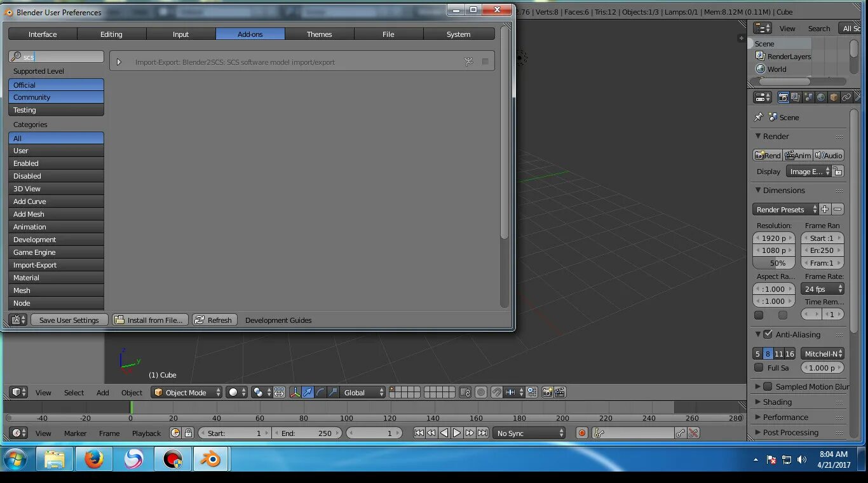Image resolution: width=868 pixels, height=483 pixels.
Task: Click the add-on search field
Action: point(56,57)
